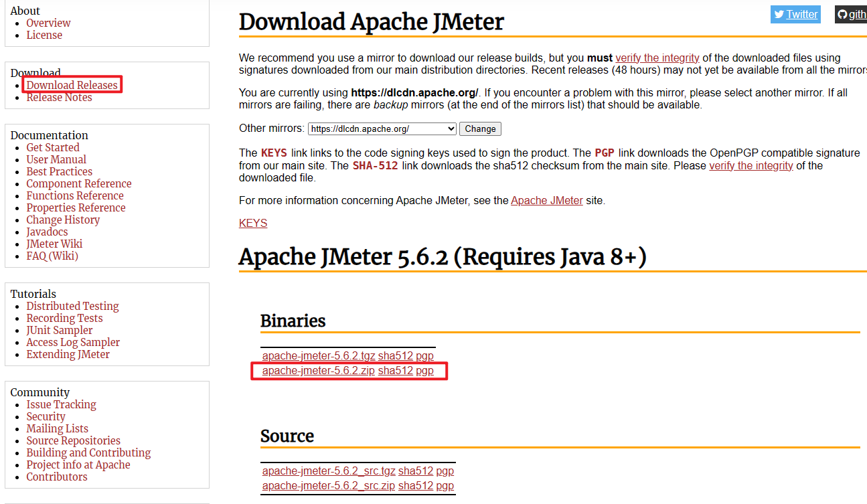Open JMeter Wiki link
Screen dimensions: 867x504
coord(54,244)
